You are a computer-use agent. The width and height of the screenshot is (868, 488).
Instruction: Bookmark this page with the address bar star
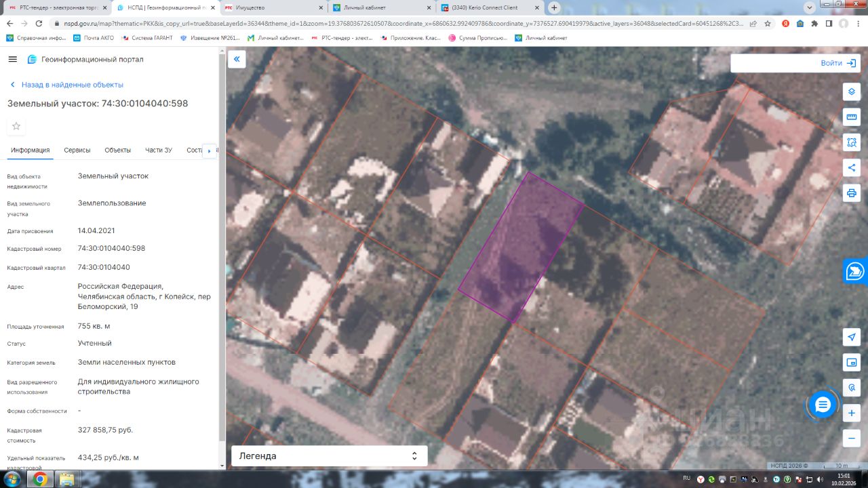tap(768, 23)
